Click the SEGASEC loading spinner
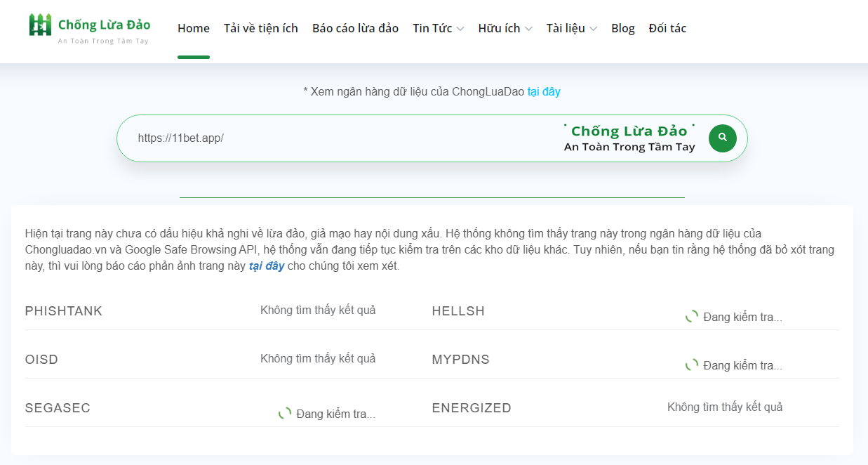The height and width of the screenshot is (465, 868). click(285, 414)
